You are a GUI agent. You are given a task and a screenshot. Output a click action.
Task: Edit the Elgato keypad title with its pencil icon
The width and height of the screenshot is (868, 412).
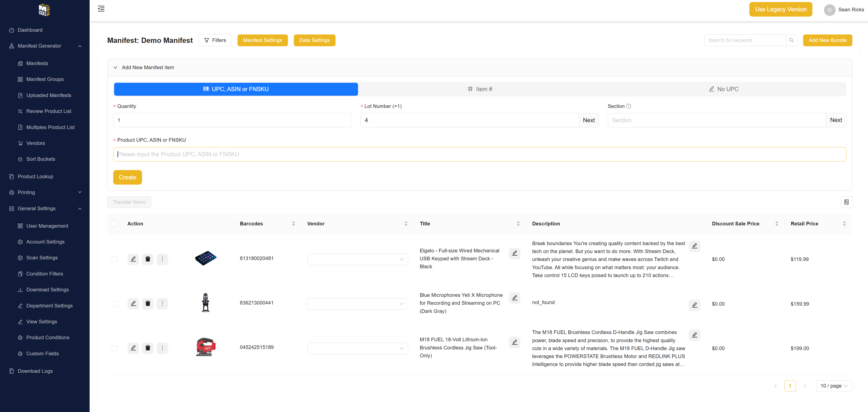tap(515, 253)
